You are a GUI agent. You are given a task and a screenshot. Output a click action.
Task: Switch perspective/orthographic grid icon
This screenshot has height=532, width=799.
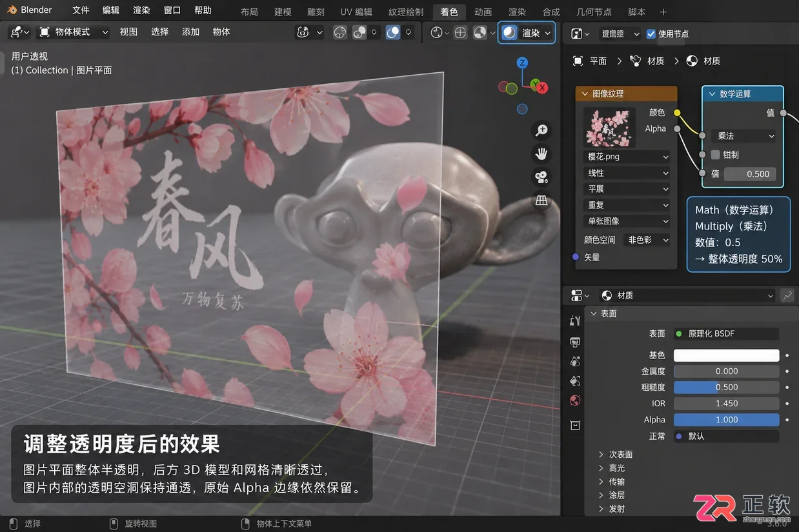tap(541, 200)
